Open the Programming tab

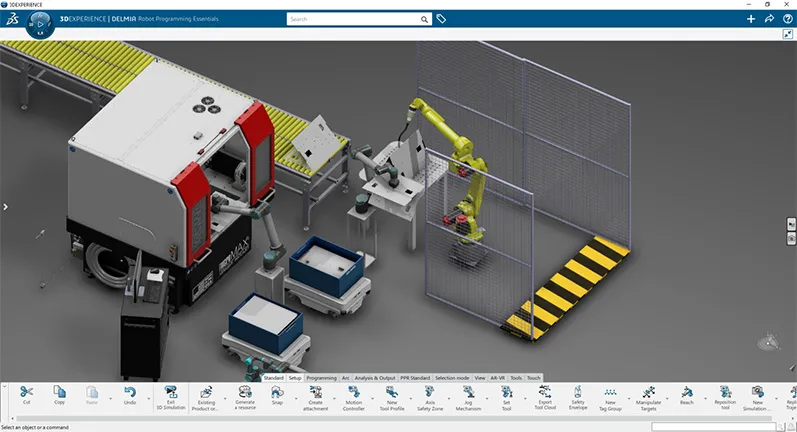coord(321,378)
